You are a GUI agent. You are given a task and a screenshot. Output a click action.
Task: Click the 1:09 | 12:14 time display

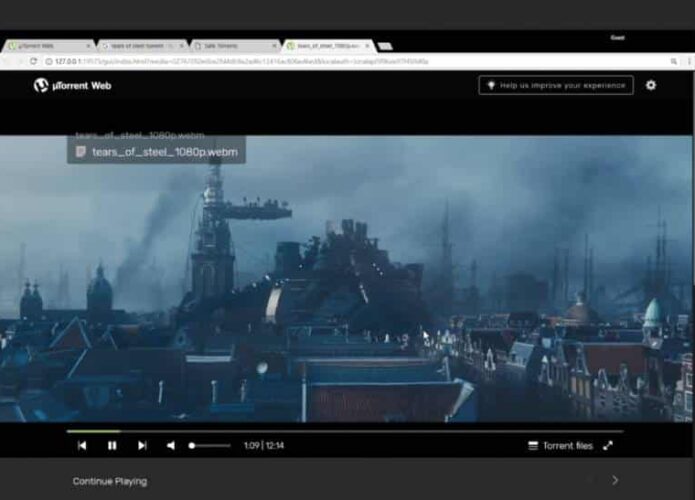[x=264, y=445]
